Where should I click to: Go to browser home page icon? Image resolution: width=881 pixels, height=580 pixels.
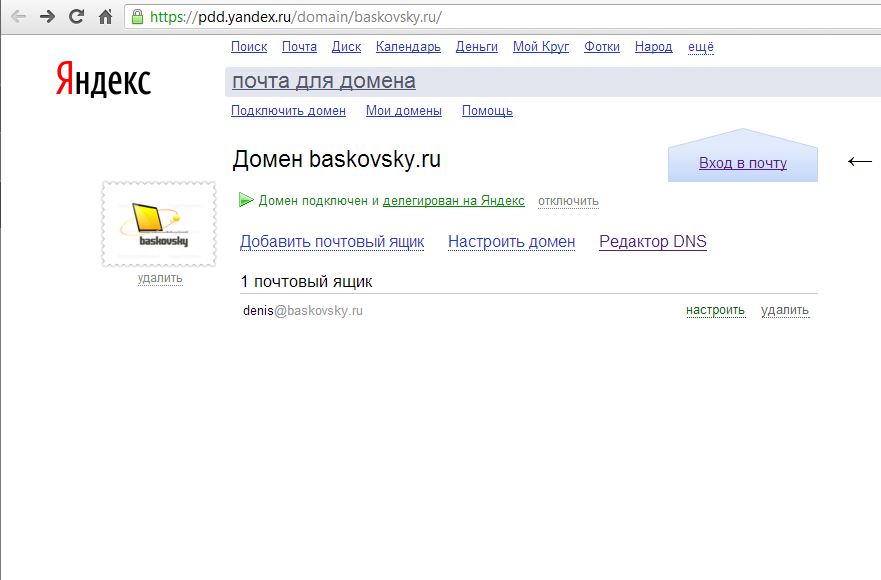(x=105, y=16)
